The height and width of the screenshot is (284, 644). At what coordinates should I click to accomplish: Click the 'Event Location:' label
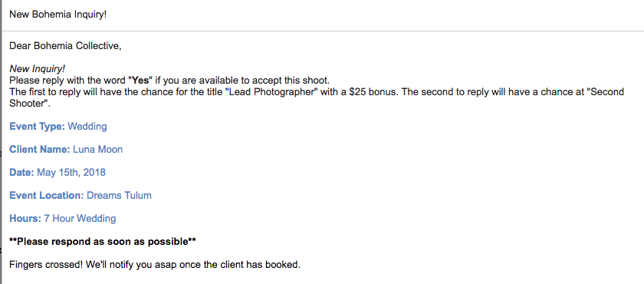[47, 196]
